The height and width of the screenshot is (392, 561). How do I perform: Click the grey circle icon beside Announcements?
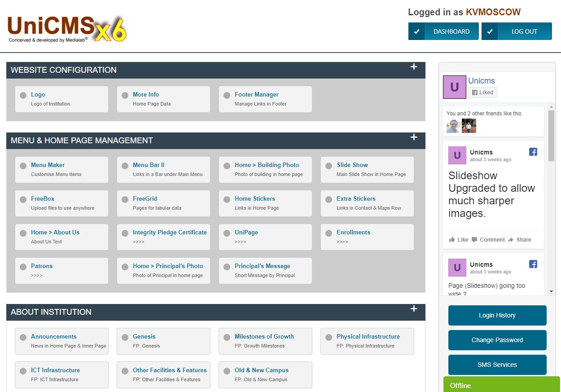pyautogui.click(x=23, y=337)
